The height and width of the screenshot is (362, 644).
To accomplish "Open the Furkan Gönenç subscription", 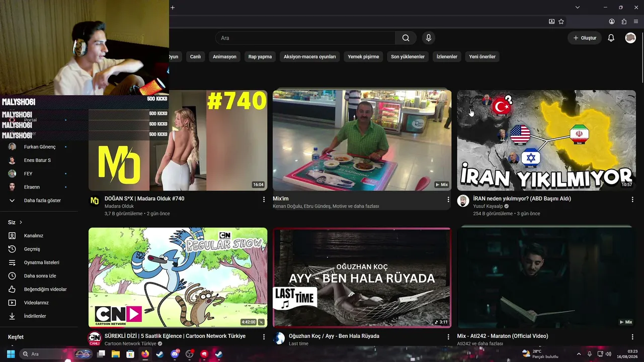I will point(39,147).
